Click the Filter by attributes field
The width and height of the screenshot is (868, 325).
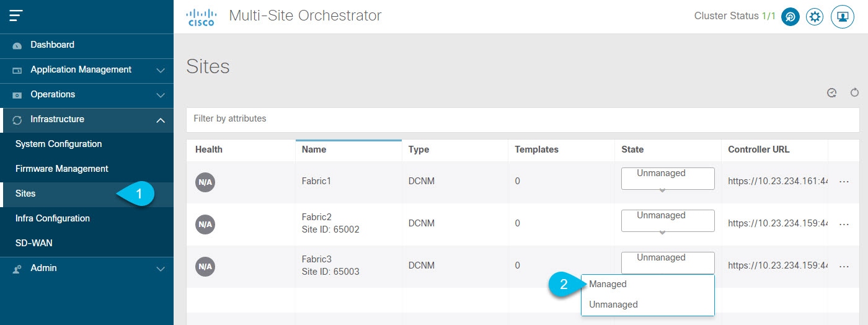click(522, 118)
